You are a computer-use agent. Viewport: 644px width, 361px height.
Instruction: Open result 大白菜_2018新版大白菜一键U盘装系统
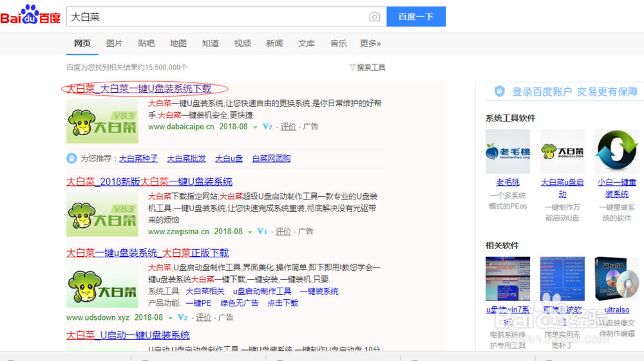(x=149, y=181)
